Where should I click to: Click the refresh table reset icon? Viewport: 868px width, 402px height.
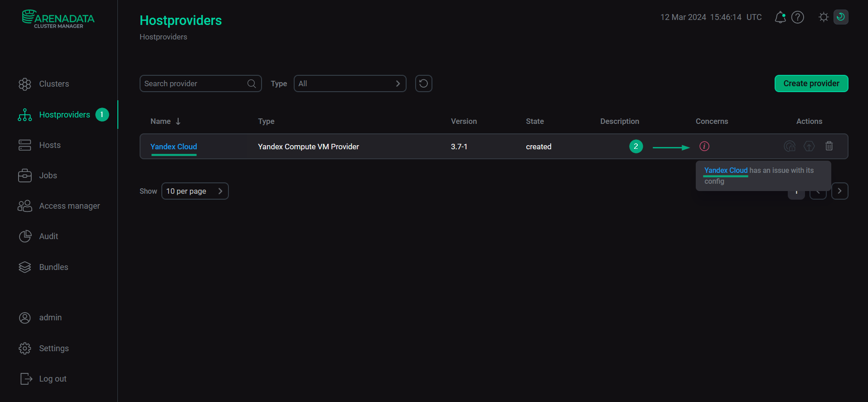423,83
